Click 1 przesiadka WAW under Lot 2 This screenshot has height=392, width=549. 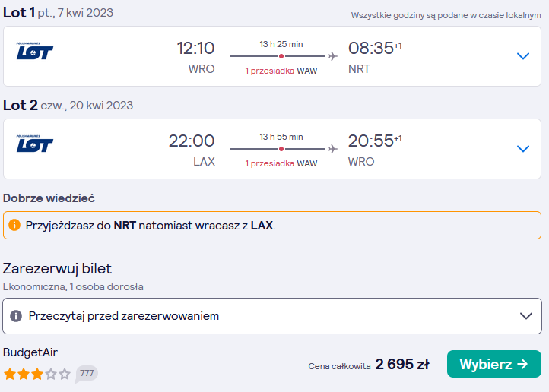click(x=281, y=163)
